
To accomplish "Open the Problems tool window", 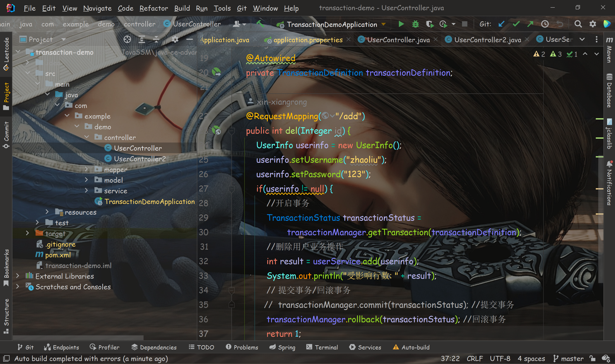I will click(242, 347).
